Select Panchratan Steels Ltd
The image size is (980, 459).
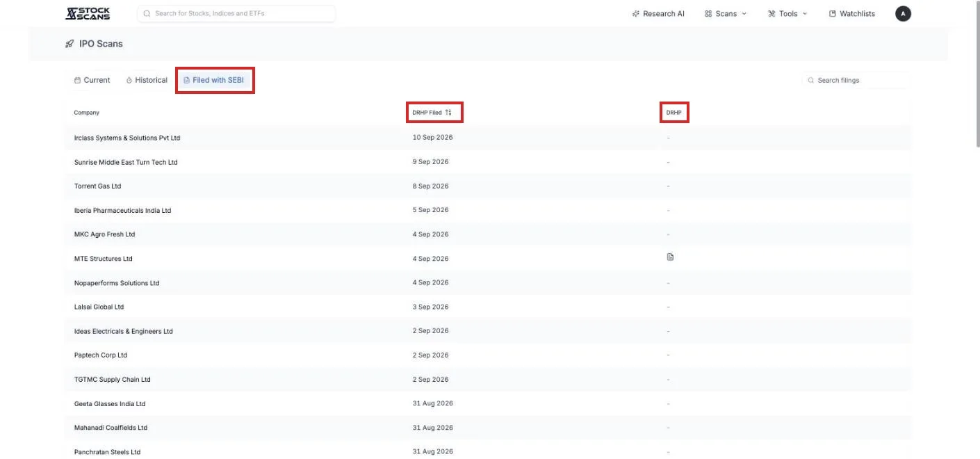[107, 452]
